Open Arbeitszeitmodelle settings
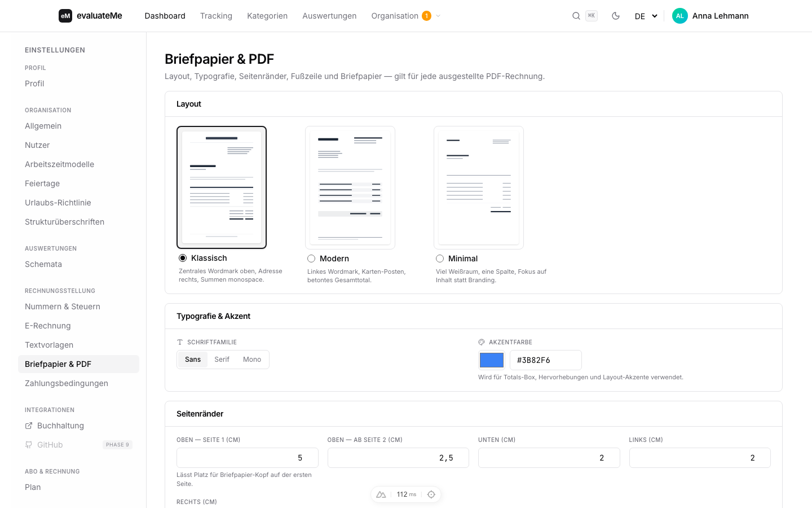This screenshot has width=812, height=508. tap(78, 164)
